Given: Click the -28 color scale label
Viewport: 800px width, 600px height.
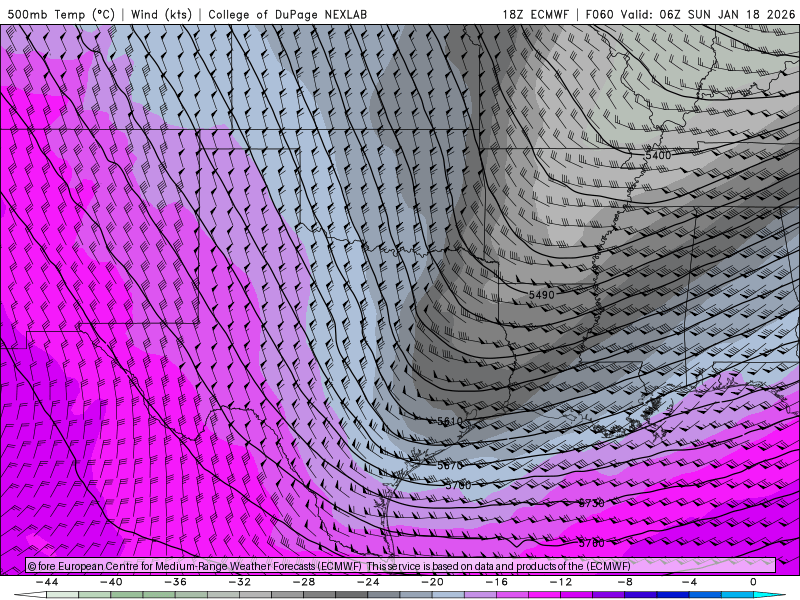Looking at the screenshot, I should click(x=304, y=582).
